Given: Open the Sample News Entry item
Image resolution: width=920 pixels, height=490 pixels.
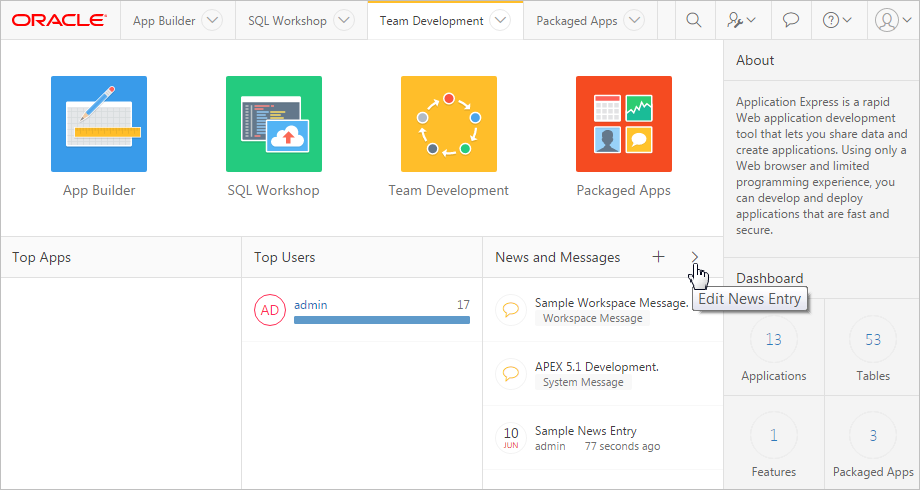Looking at the screenshot, I should click(x=585, y=431).
